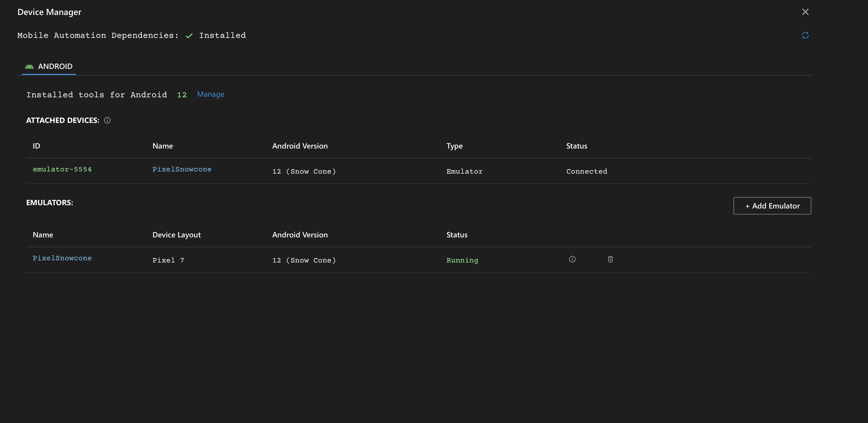868x423 pixels.
Task: Open PixelSnowcone in the emulators list
Action: click(x=62, y=258)
